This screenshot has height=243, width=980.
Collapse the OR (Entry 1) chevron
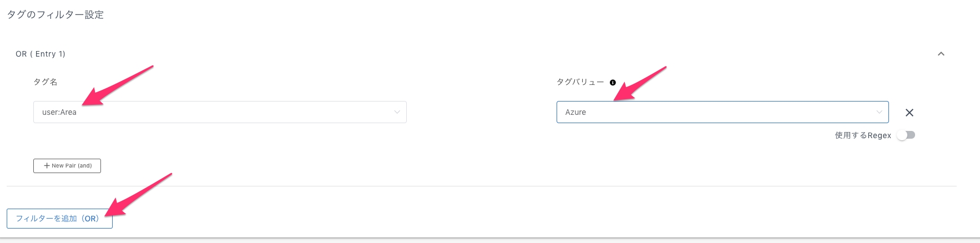[941, 54]
